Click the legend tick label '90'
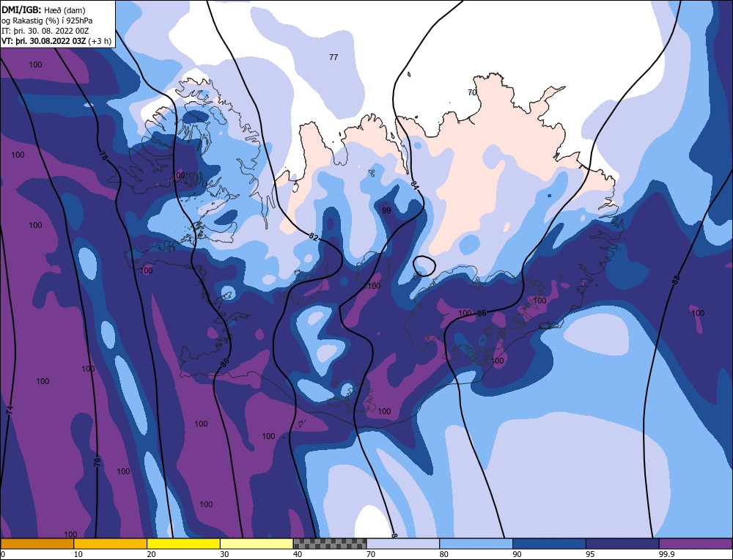The height and width of the screenshot is (560, 733). 517,554
